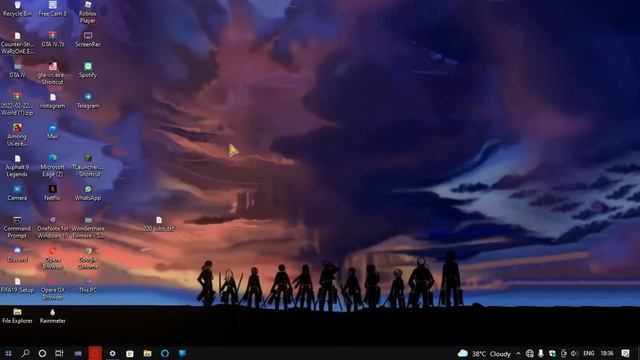Open the taskbar clock showing 18:36
The image size is (640, 360).
[607, 353]
